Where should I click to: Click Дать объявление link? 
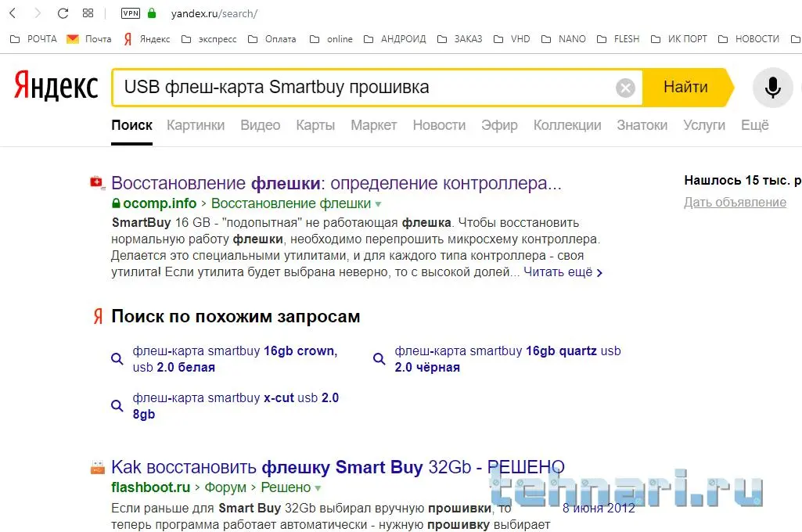coord(735,202)
